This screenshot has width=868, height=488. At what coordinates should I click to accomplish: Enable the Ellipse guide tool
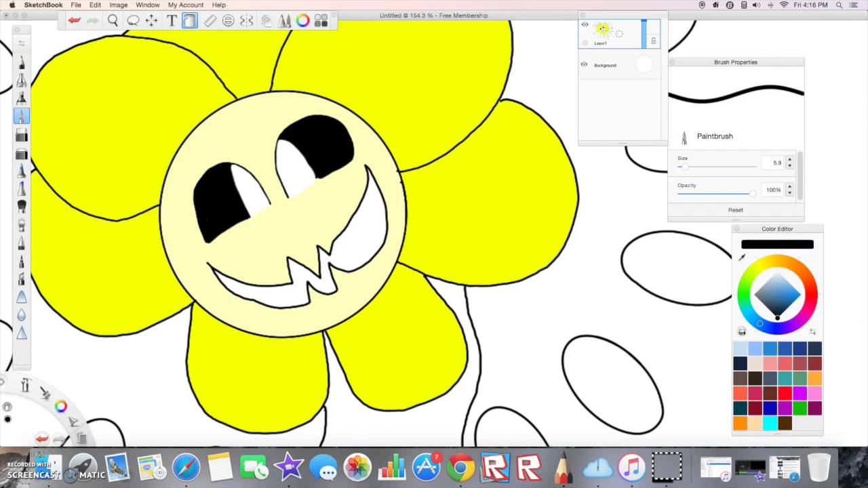click(228, 20)
